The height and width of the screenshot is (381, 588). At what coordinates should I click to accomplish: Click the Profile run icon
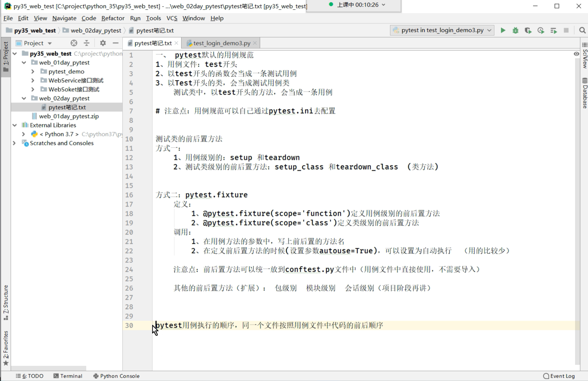coord(541,30)
